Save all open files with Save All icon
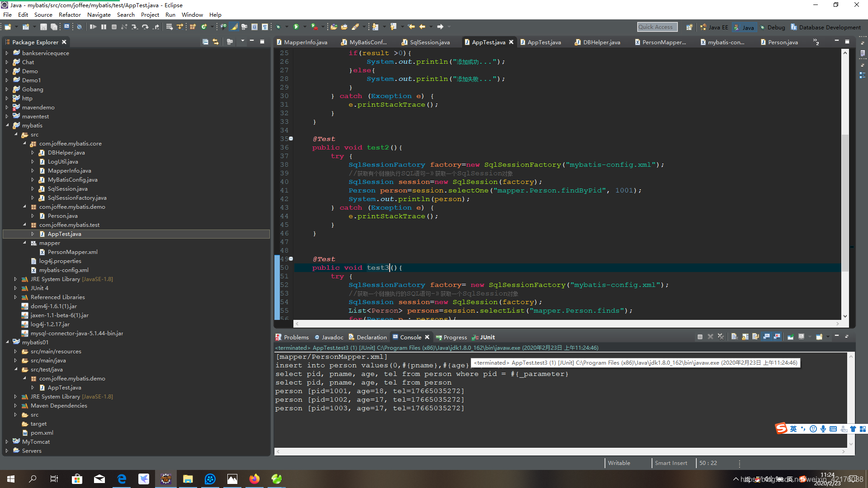868x488 pixels. 54,27
